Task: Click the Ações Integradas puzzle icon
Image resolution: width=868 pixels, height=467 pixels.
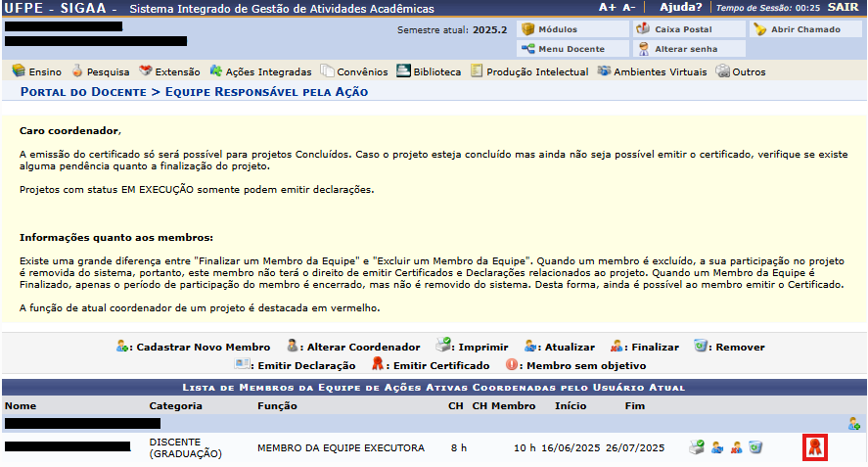Action: tap(216, 70)
